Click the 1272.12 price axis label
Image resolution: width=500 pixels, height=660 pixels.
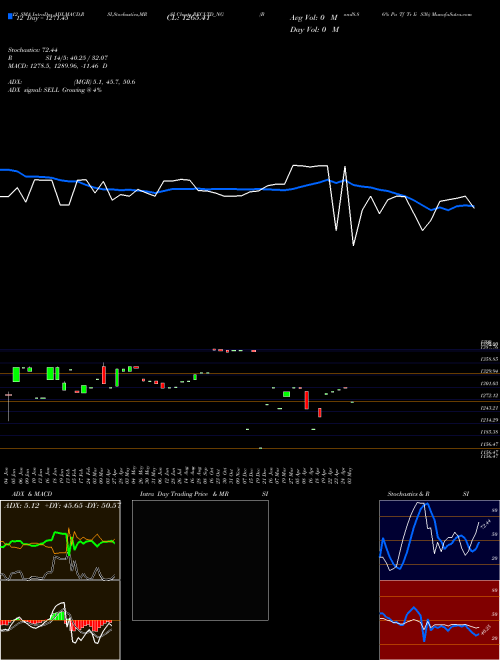(x=490, y=396)
